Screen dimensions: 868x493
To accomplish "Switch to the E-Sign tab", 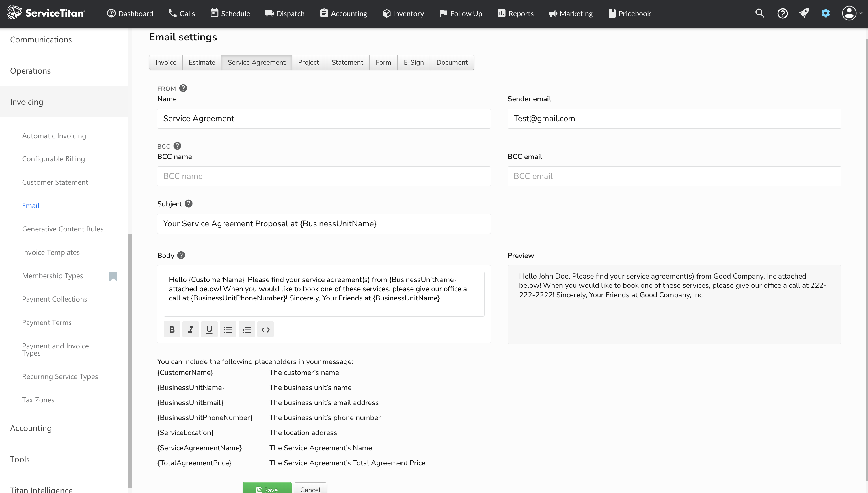I will [x=413, y=62].
